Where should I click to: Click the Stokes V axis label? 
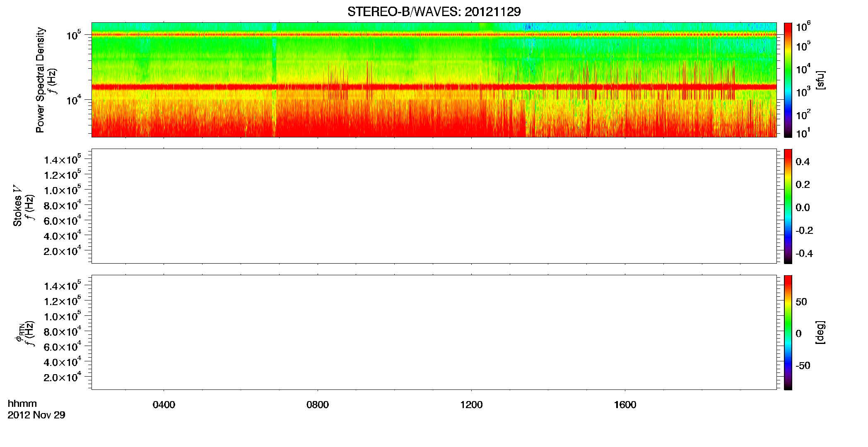point(17,206)
